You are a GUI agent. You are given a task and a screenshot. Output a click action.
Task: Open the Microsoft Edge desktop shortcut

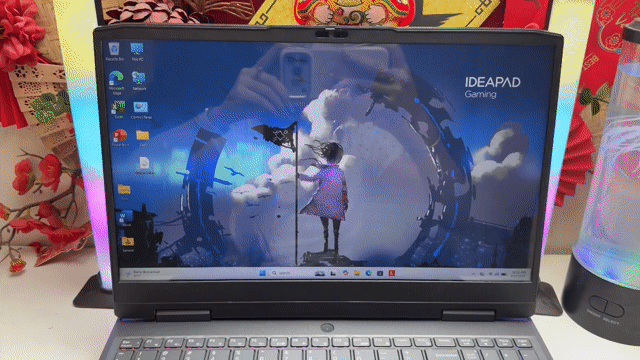coord(116,82)
